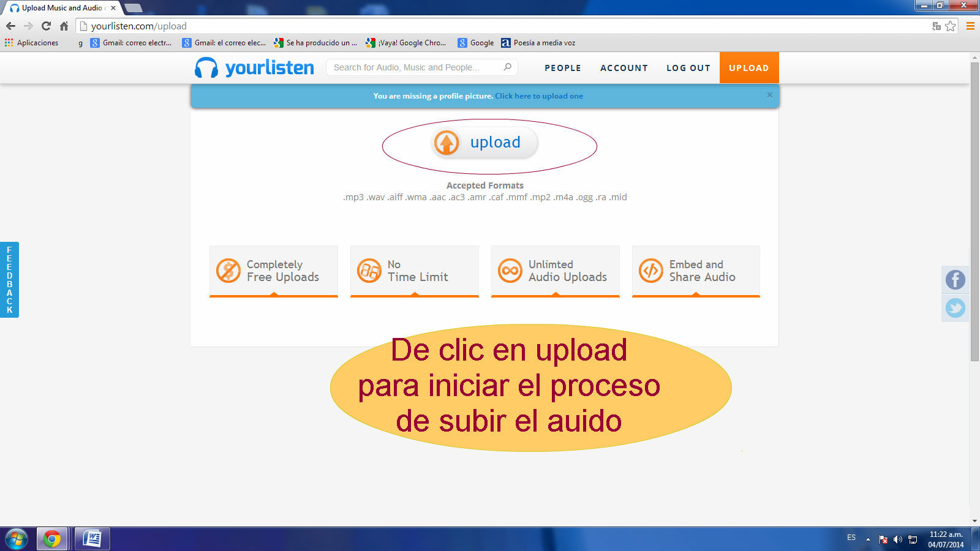Open the ¡Vaya! Google Chro... bookmark
This screenshot has width=980, height=551.
(406, 43)
